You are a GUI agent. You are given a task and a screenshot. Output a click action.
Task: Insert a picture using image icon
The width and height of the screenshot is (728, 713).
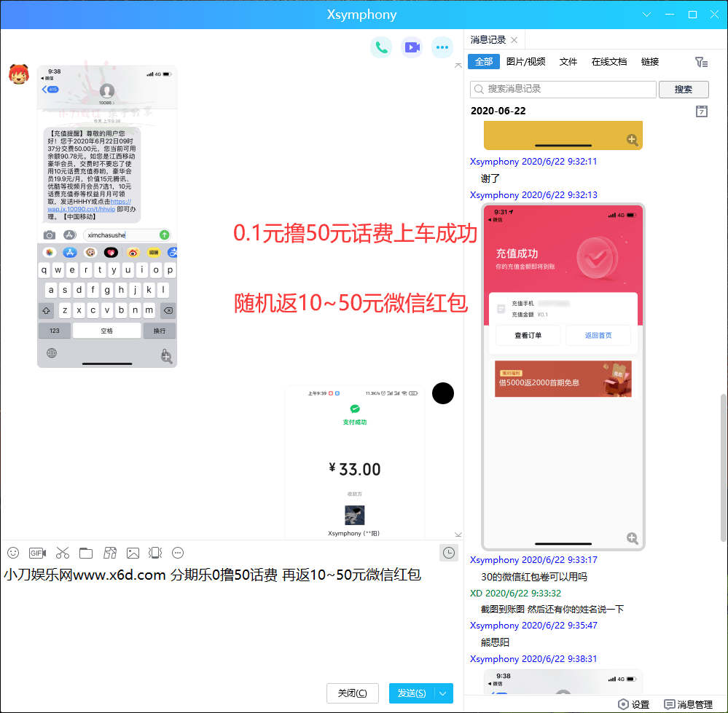[x=133, y=553]
